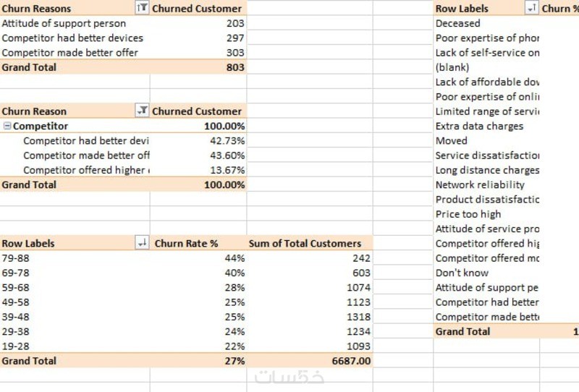
Task: Select the Price too high row
Action: (468, 214)
